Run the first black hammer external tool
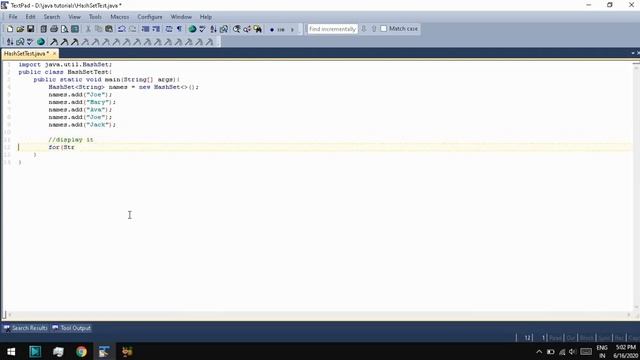The image size is (640, 360). pos(54,42)
